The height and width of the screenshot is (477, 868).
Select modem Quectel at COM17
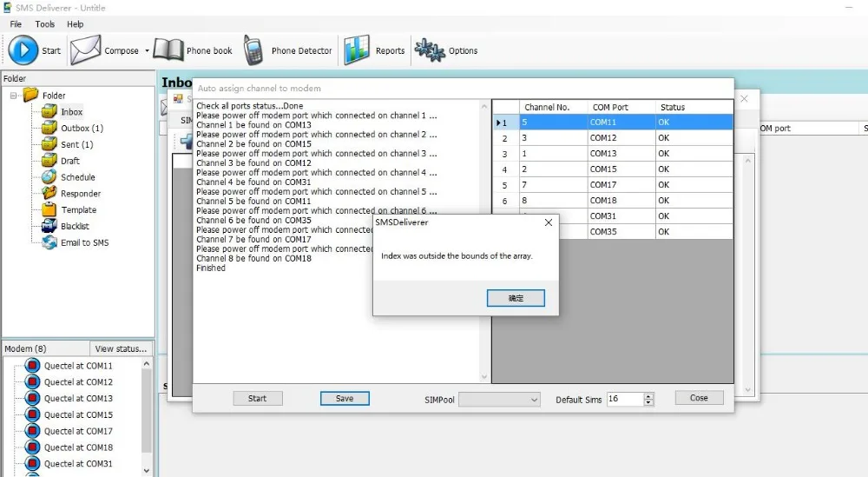pos(78,431)
